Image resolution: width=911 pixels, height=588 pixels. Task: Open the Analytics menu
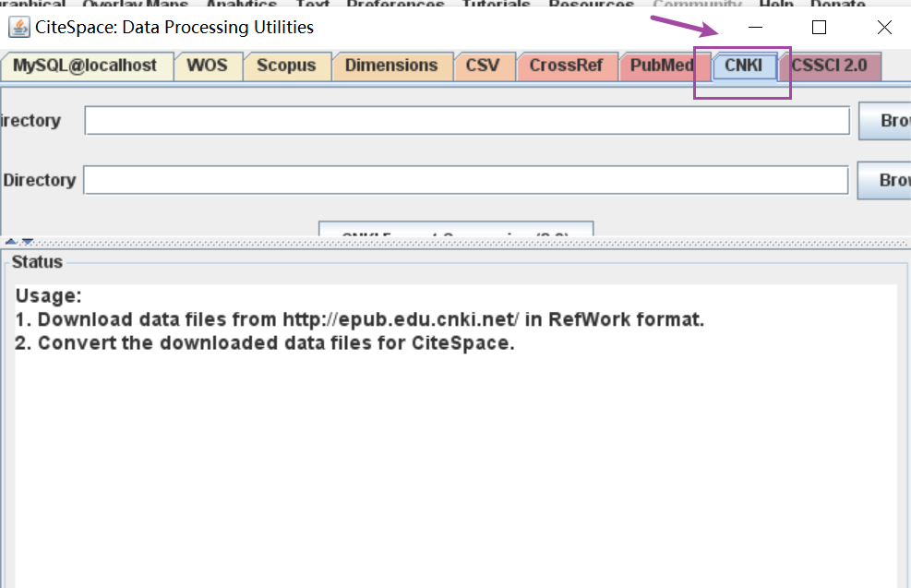pos(242,4)
